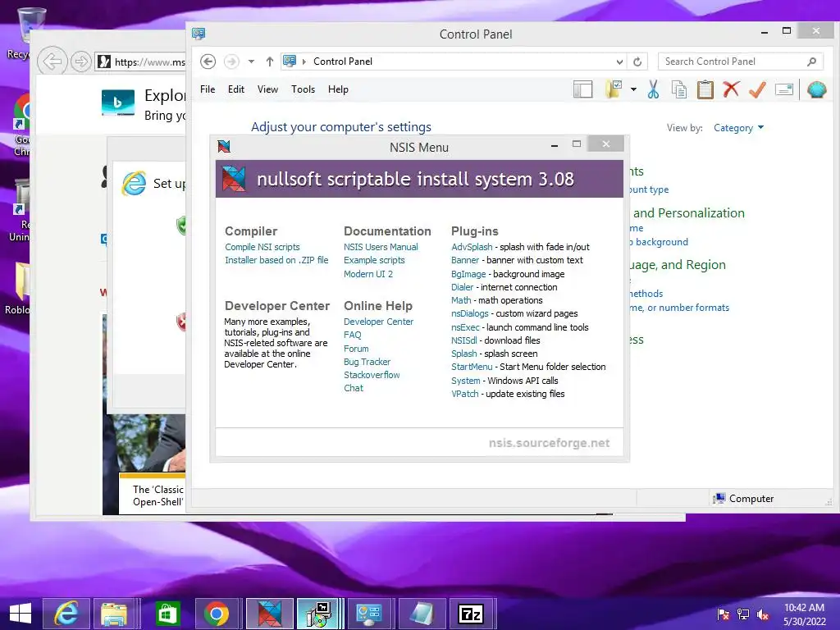Viewport: 840px width, 630px height.
Task: Click the Chat link under Online Help
Action: point(353,388)
